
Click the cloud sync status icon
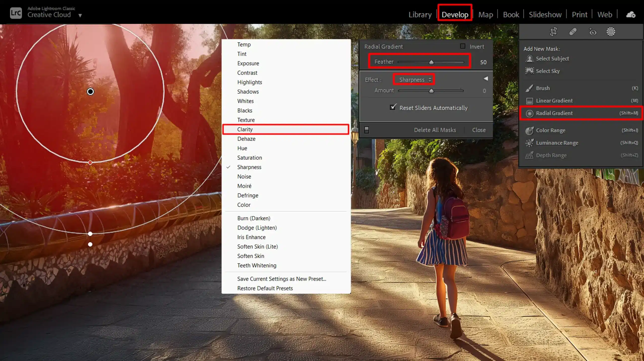coord(631,15)
